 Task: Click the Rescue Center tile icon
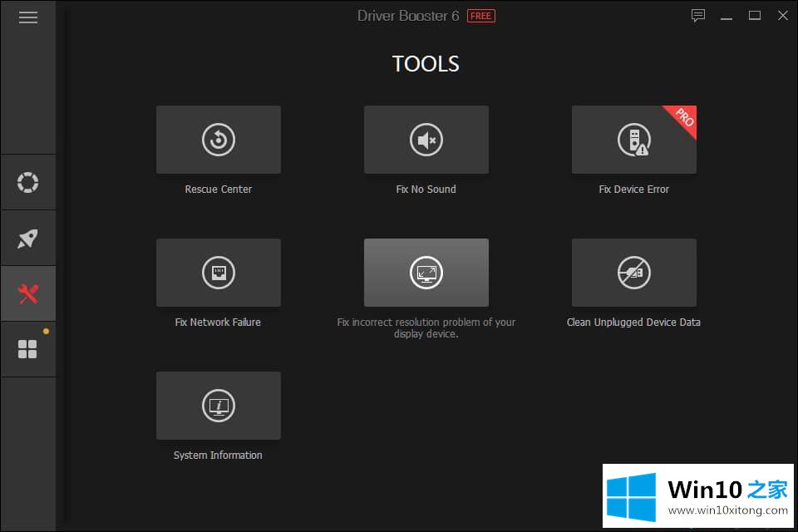(219, 140)
